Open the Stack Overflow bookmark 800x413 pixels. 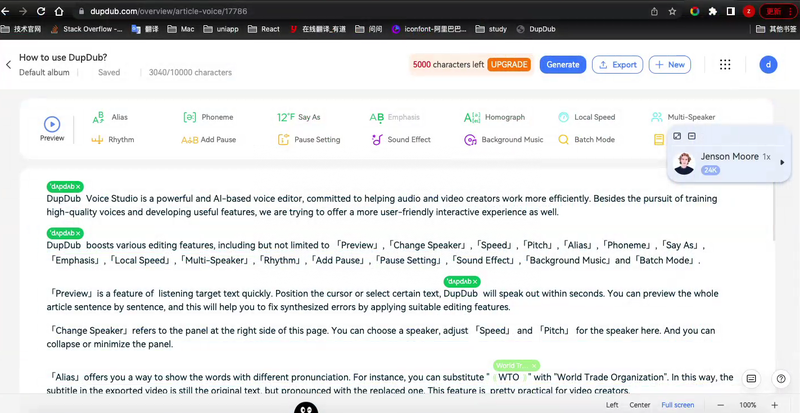[x=87, y=29]
